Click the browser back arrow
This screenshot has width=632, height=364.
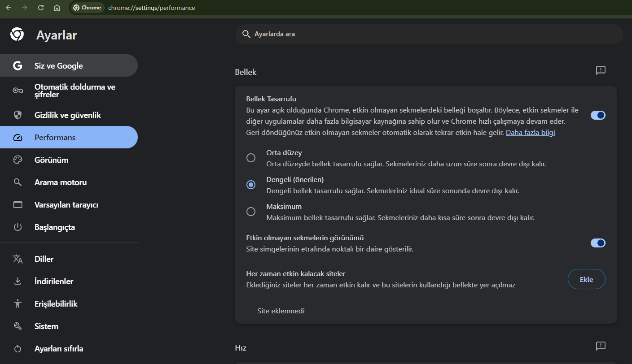[x=8, y=8]
